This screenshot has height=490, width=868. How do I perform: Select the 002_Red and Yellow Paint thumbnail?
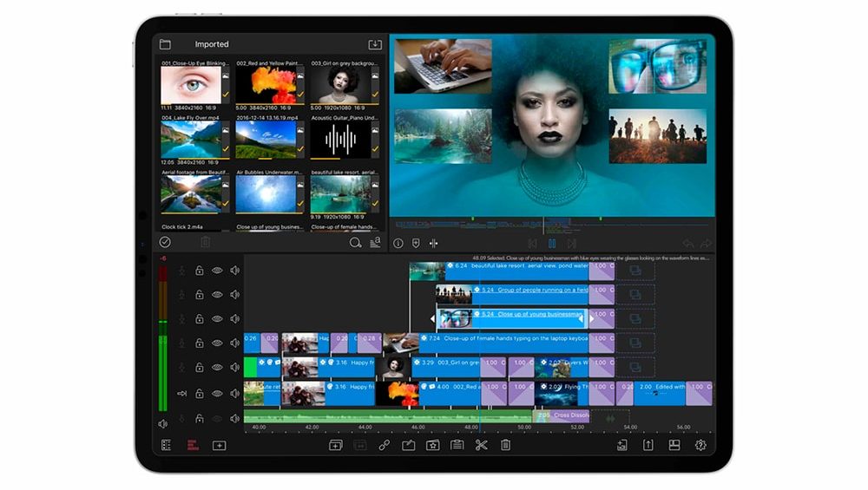coord(265,85)
